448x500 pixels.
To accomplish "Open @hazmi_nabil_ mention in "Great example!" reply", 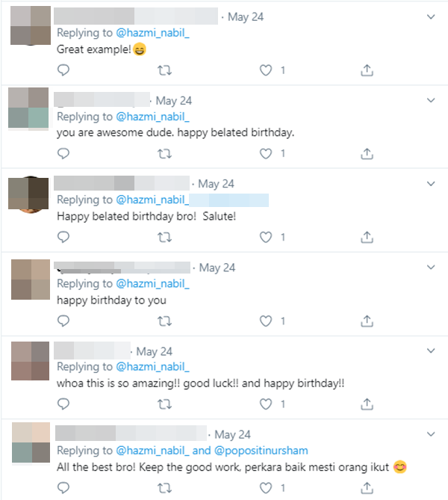I will point(152,33).
